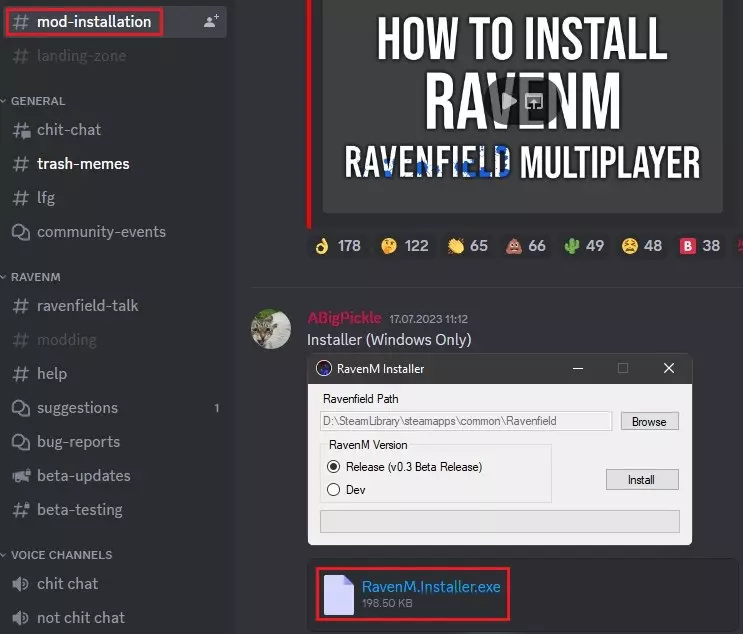Minimize the RavenM Installer window
The image size is (743, 634).
click(578, 368)
